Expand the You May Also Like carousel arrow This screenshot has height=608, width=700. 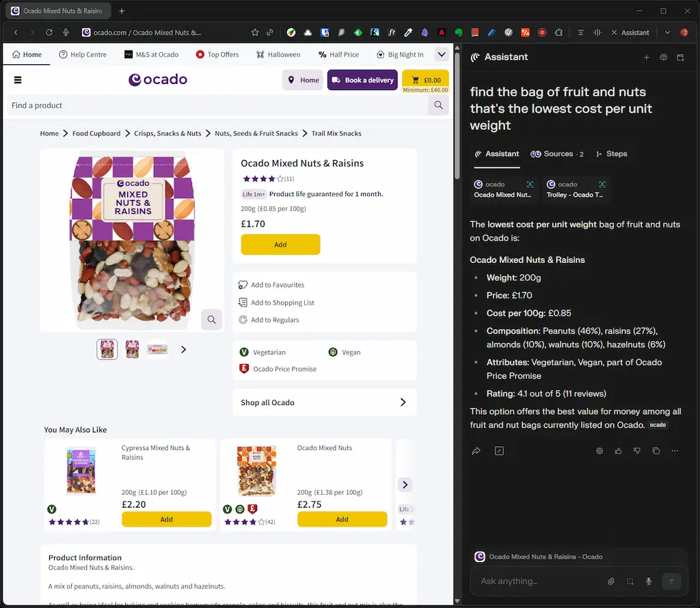click(x=405, y=484)
